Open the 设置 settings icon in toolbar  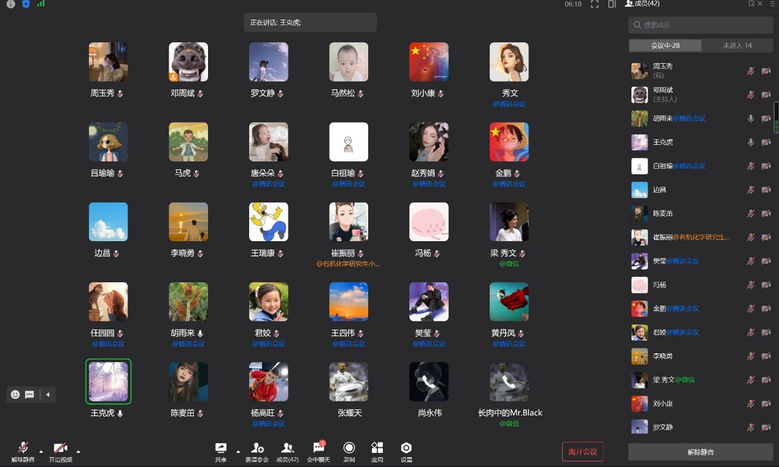coord(406,449)
